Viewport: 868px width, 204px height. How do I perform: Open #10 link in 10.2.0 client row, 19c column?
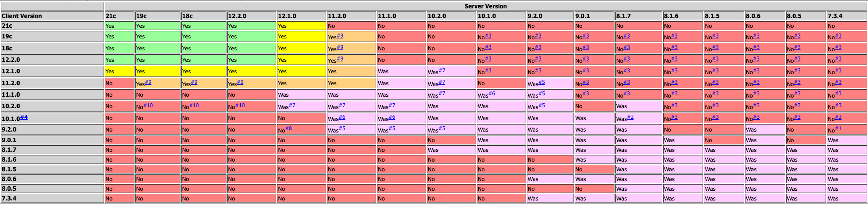tap(148, 106)
